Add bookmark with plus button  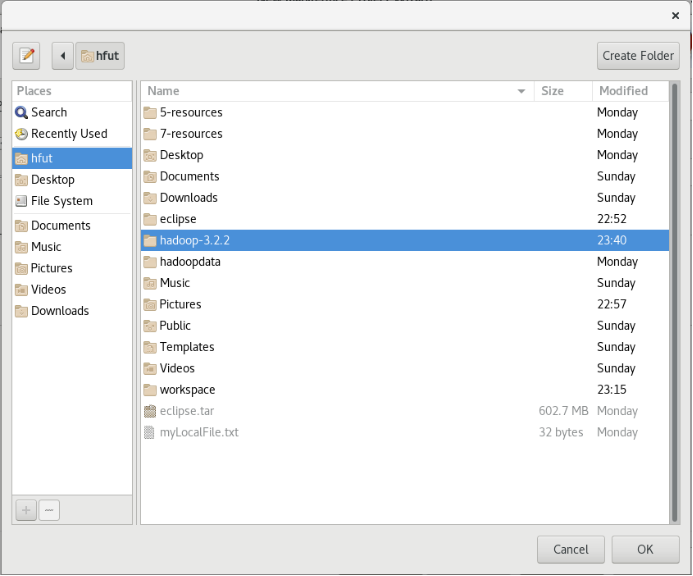[x=26, y=510]
